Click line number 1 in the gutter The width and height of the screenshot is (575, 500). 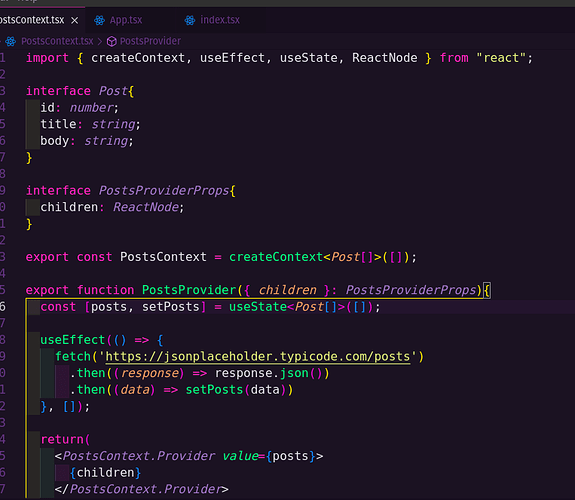click(3, 58)
